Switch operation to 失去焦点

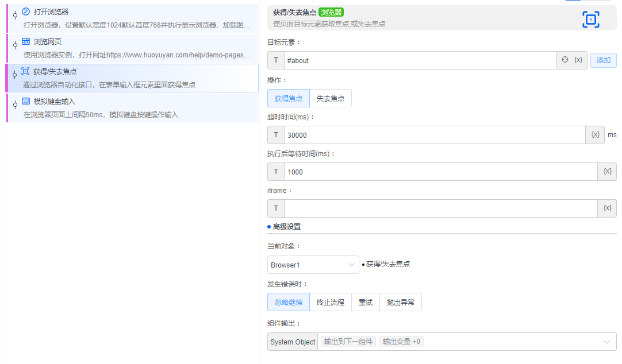[x=331, y=98]
